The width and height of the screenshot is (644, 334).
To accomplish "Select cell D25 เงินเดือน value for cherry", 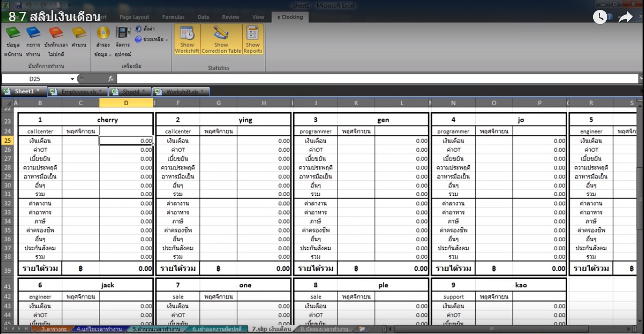I will coord(126,141).
